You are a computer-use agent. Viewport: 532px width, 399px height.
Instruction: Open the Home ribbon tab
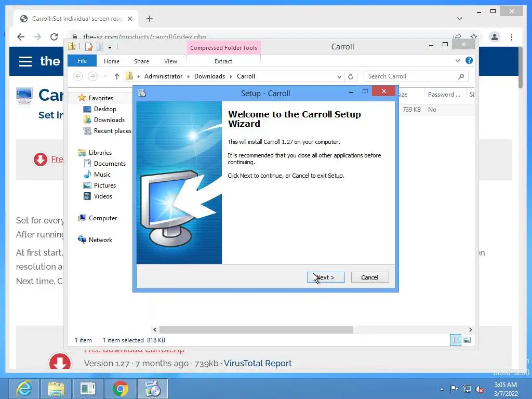click(112, 61)
